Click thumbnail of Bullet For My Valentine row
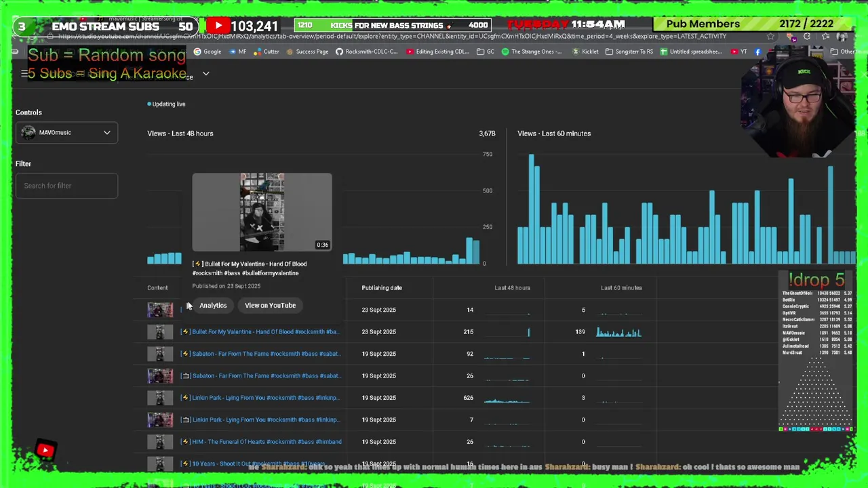The image size is (868, 488). coord(160,332)
